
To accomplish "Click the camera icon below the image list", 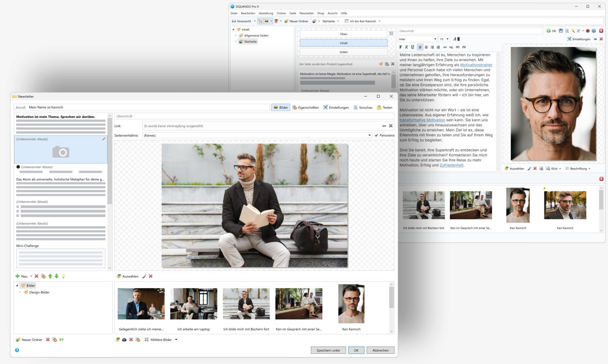I will (124, 340).
